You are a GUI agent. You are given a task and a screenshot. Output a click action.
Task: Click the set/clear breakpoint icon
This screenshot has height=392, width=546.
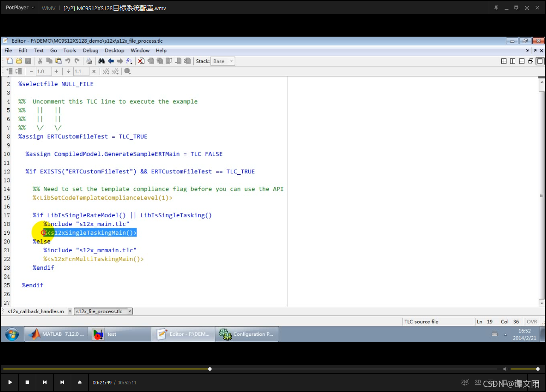click(x=141, y=61)
